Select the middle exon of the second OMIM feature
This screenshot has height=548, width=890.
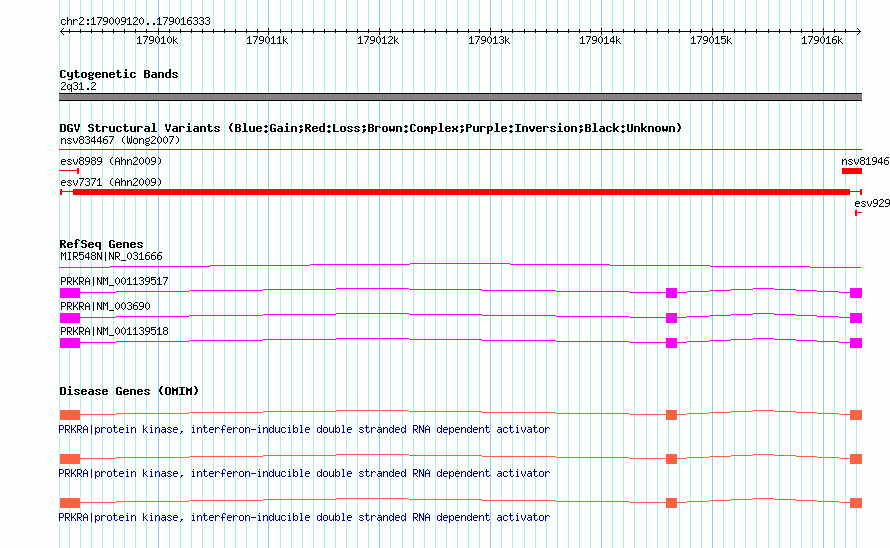(671, 459)
